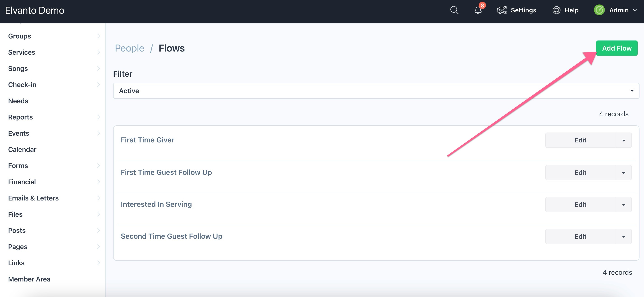Screen dimensions: 644x297
Task: Expand the Forms chevron arrow
Action: click(98, 166)
